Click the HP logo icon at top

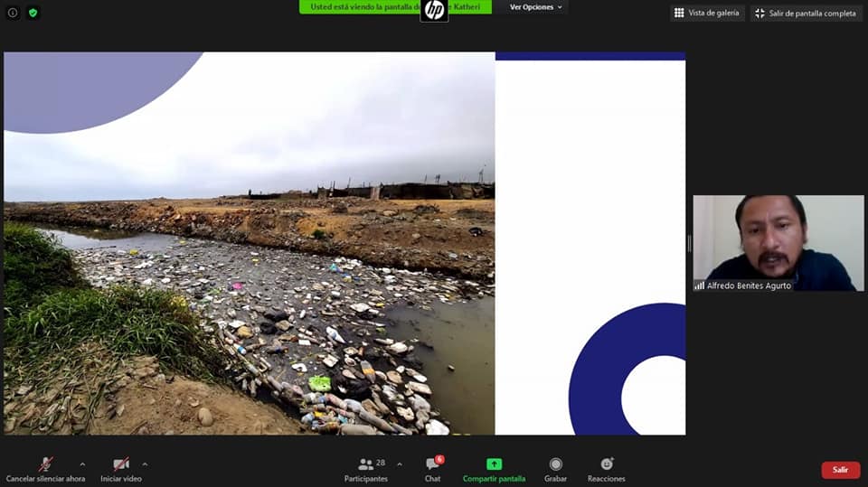434,10
